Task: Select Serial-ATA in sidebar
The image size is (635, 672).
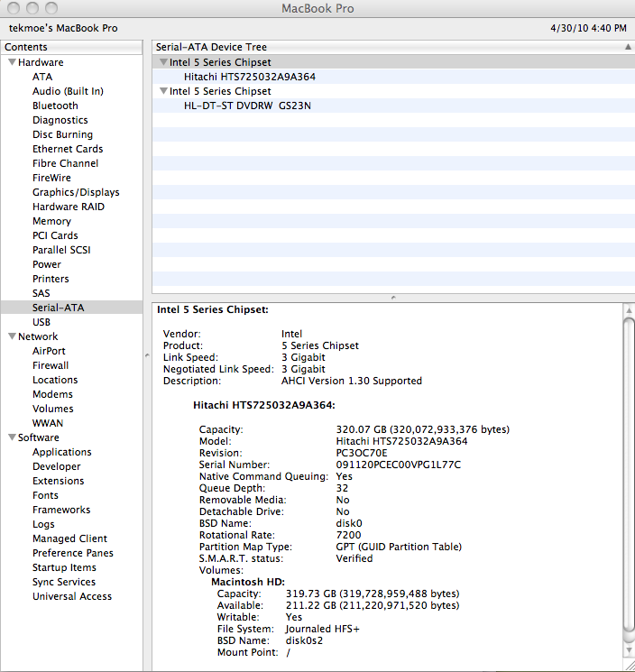Action: 58,308
